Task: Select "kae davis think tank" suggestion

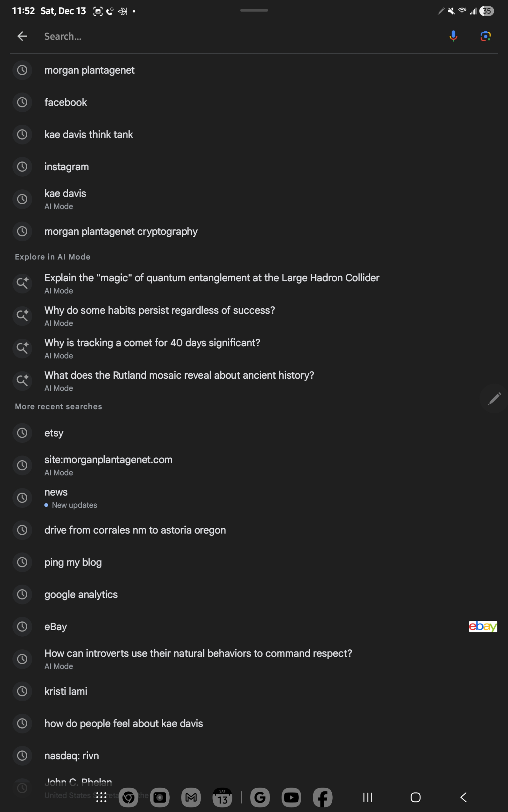Action: [89, 134]
